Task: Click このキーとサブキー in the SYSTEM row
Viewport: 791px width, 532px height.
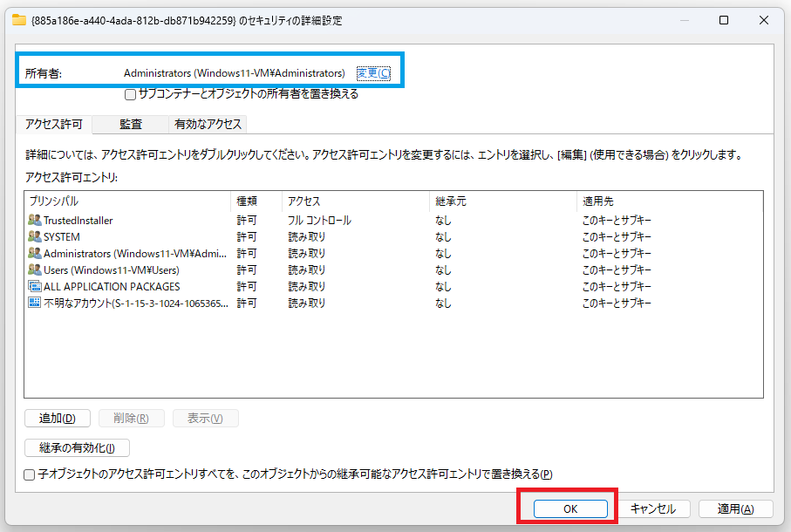Action: 617,237
